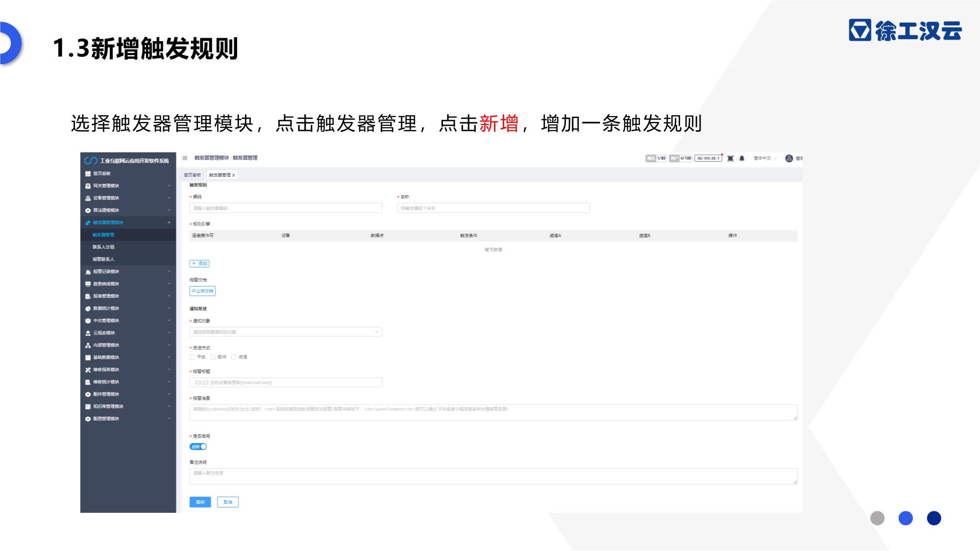The width and height of the screenshot is (980, 551).
Task: Click the 配置管理模块 sidebar icon
Action: [x=88, y=419]
